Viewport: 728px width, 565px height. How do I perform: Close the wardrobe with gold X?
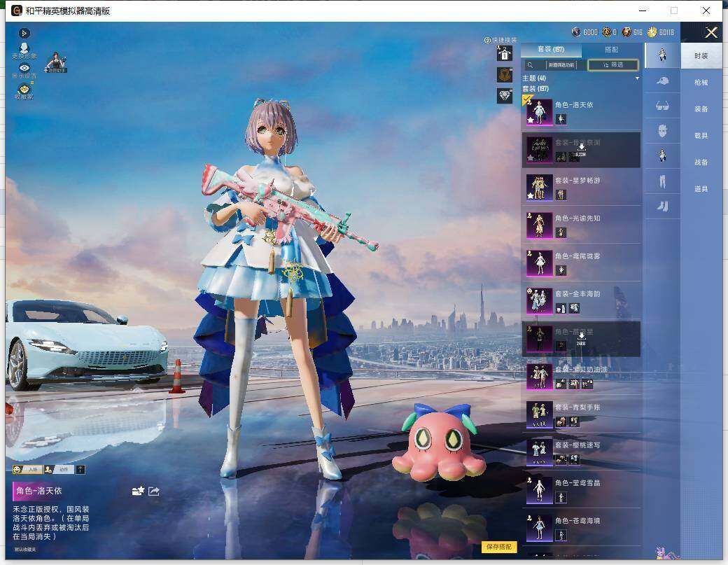711,32
